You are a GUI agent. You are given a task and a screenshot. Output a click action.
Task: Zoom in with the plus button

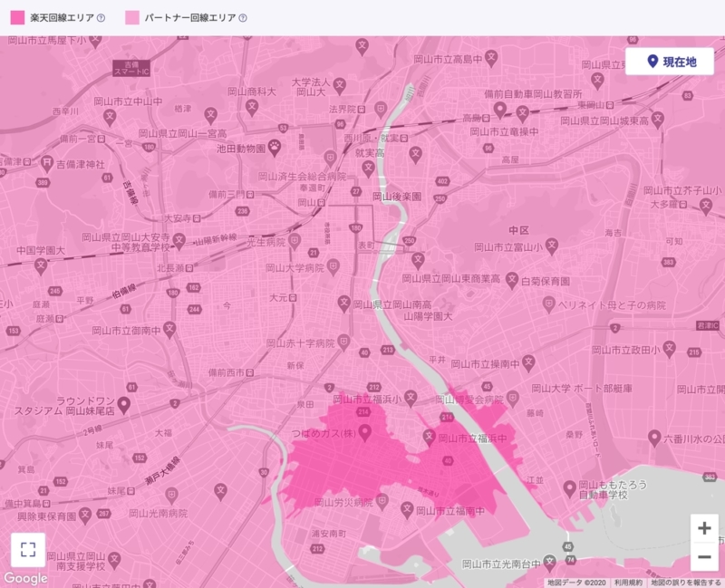tap(704, 528)
